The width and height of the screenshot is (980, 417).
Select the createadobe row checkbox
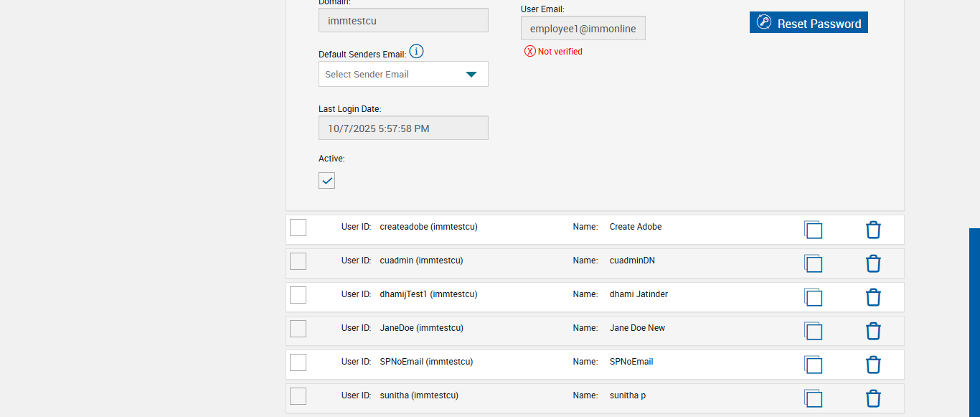pos(298,228)
